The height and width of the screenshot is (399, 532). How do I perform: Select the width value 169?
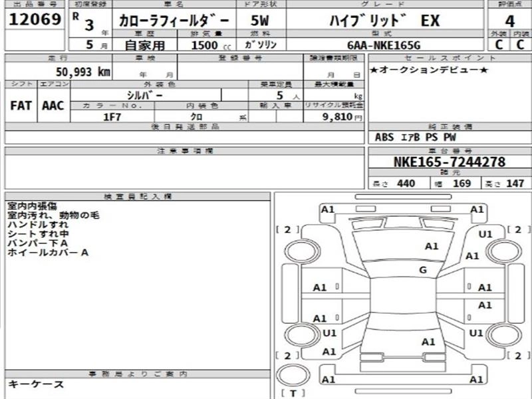coord(462,184)
